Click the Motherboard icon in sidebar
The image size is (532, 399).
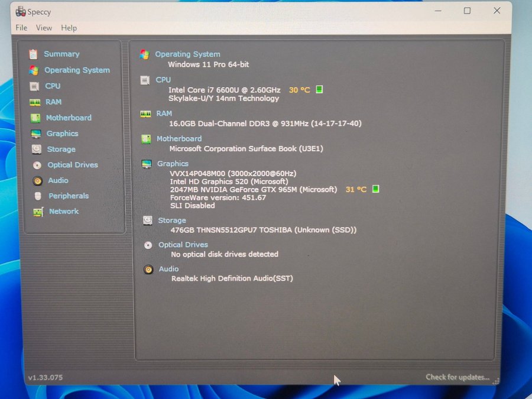coord(35,118)
